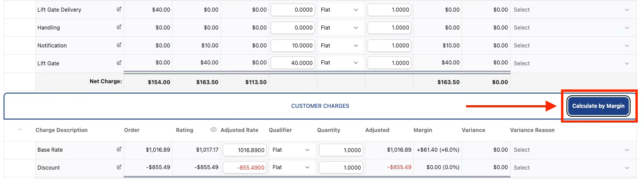644x179 pixels.
Task: Click the Adjusted Rate column header
Action: [x=239, y=130]
